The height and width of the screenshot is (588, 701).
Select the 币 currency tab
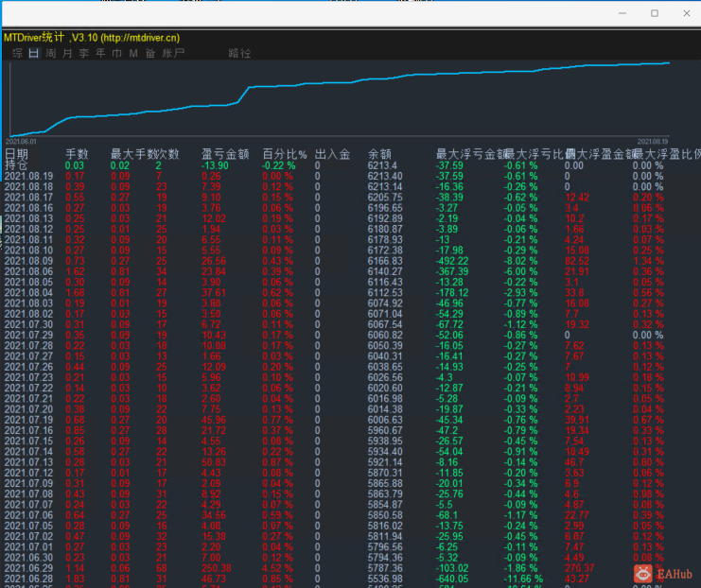(117, 53)
